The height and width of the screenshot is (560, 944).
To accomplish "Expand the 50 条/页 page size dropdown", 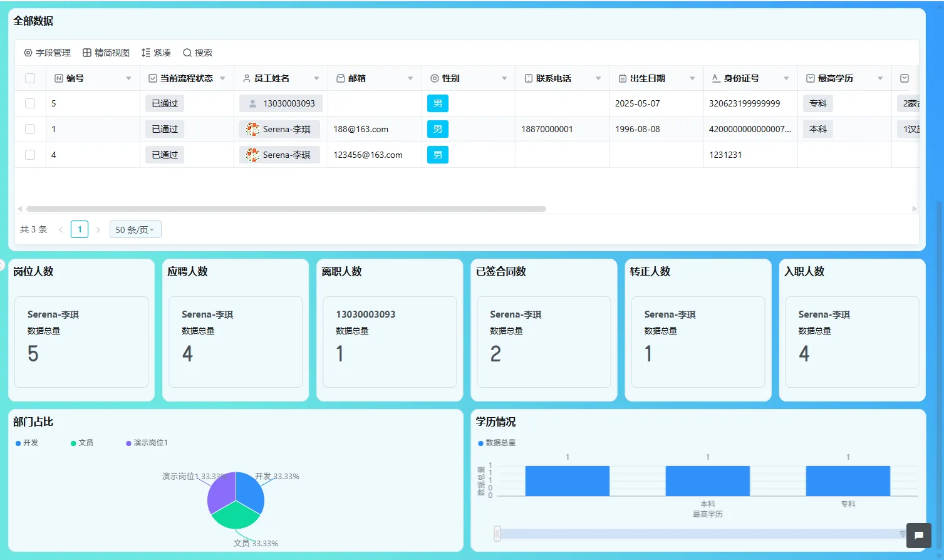I will (x=135, y=229).
